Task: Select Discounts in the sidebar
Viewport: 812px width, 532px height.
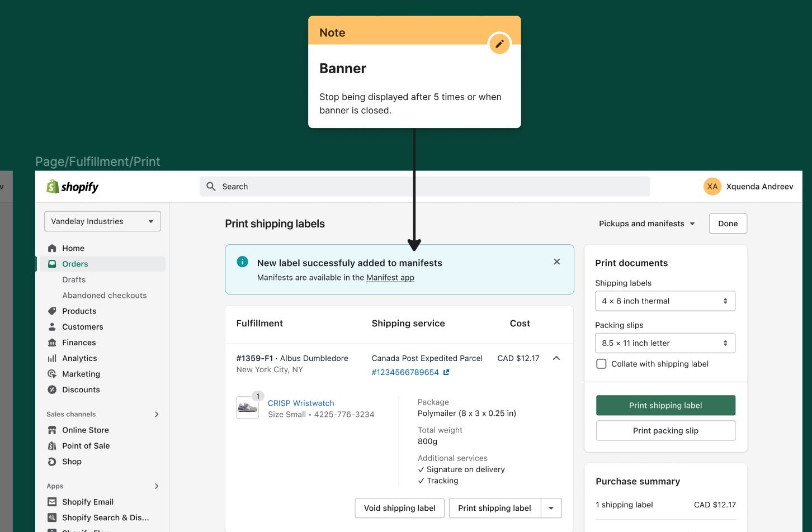Action: pyautogui.click(x=81, y=389)
